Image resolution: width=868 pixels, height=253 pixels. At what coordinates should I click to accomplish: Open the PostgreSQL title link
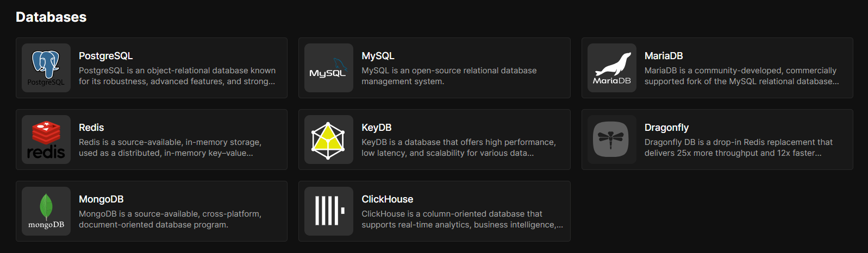click(x=105, y=56)
